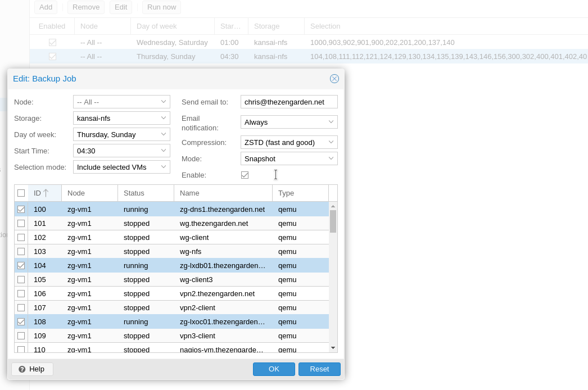Image resolution: width=588 pixels, height=390 pixels.
Task: Uncheck VM 100 zg-dns1 checkbox
Action: pos(21,210)
